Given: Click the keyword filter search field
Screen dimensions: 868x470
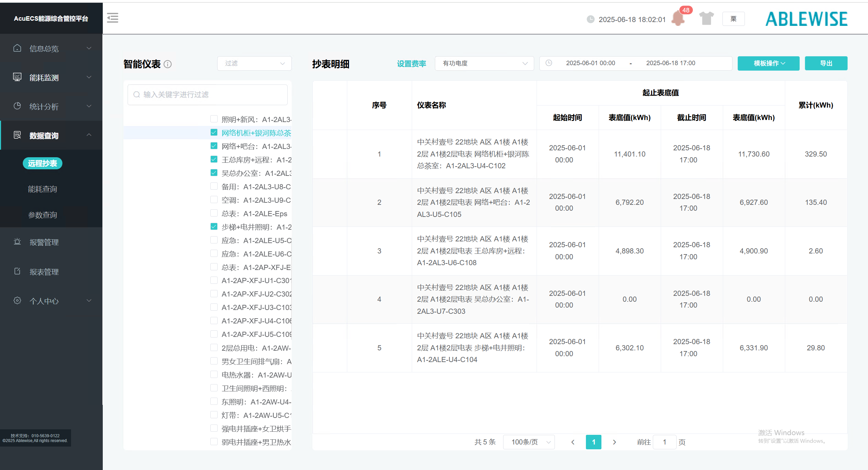Looking at the screenshot, I should (208, 95).
